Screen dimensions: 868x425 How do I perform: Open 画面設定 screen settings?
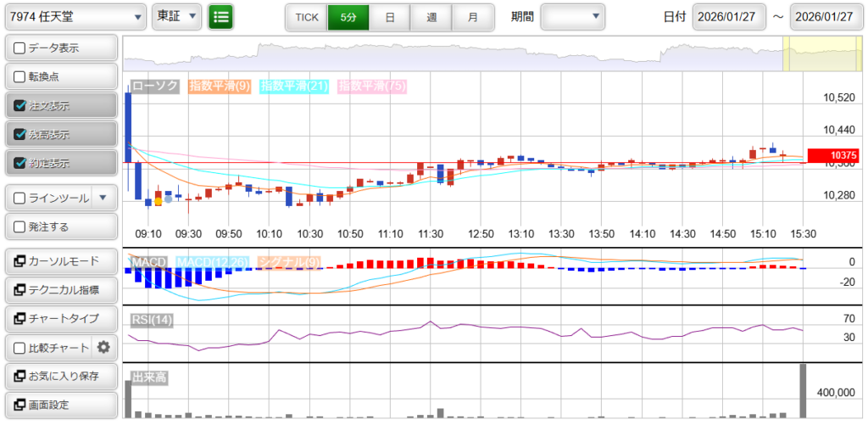[60, 405]
